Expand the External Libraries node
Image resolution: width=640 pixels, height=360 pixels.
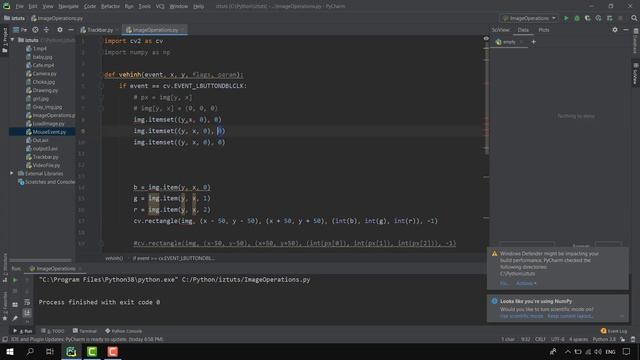tap(12, 173)
